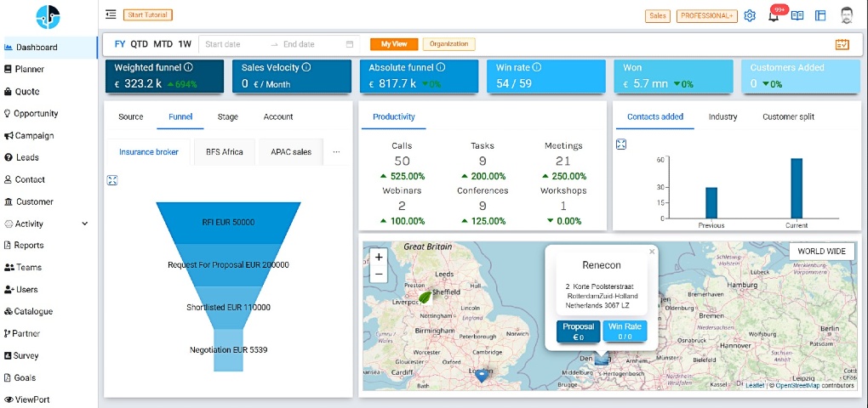This screenshot has height=408, width=868.
Task: Click Win Rate button in Renecon popup
Action: 625,331
